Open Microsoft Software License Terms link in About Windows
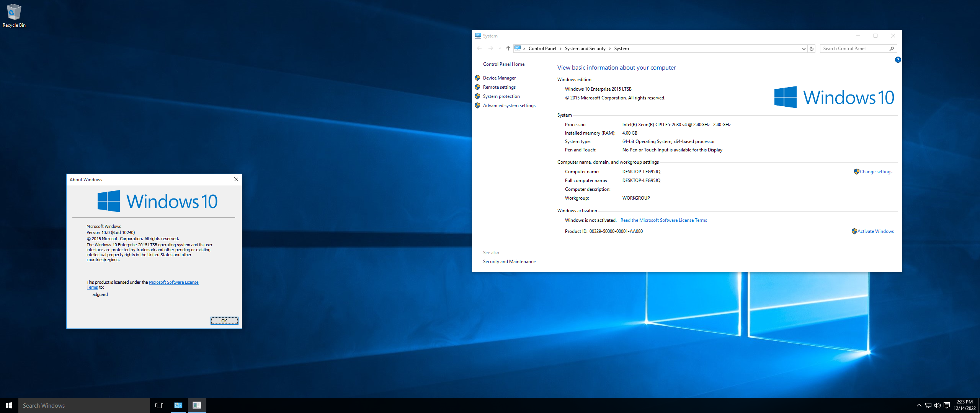 pyautogui.click(x=173, y=282)
